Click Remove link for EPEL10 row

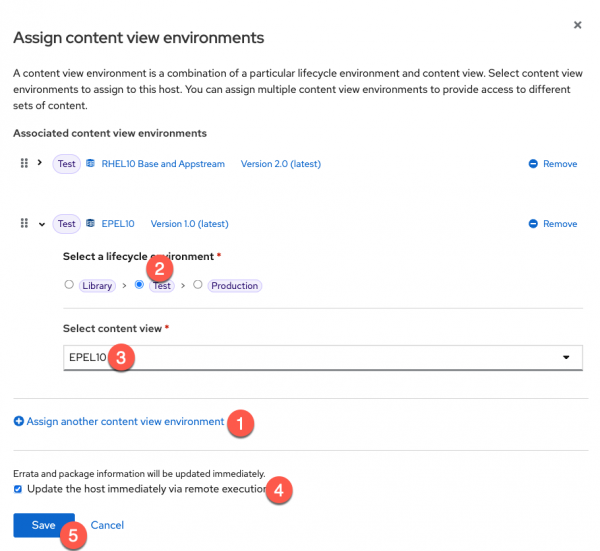click(x=560, y=223)
